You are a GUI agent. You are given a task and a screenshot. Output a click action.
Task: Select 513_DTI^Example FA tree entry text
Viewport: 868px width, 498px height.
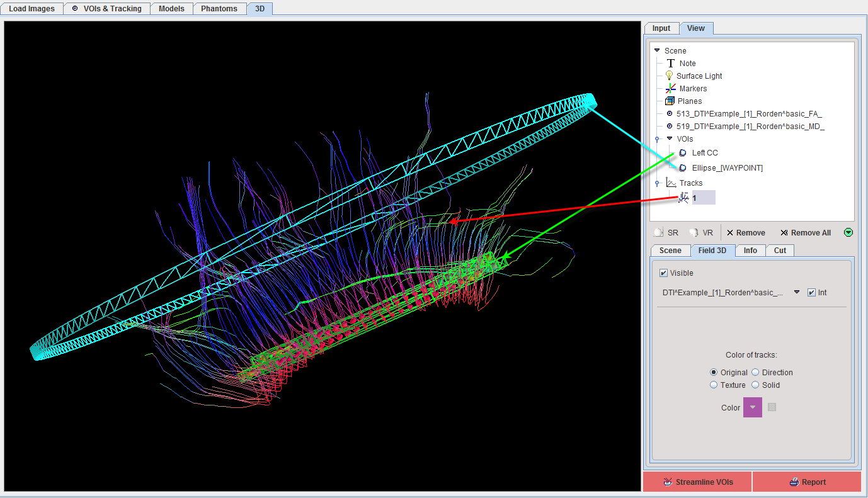(750, 113)
